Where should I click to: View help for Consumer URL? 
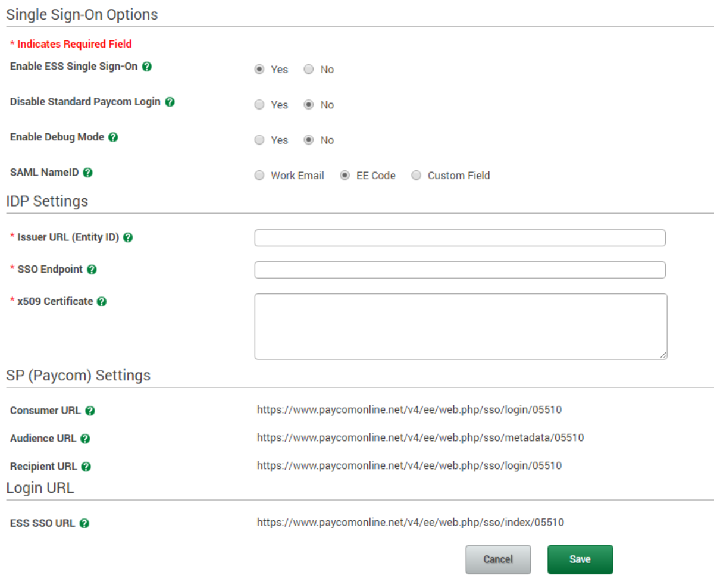[x=89, y=410]
